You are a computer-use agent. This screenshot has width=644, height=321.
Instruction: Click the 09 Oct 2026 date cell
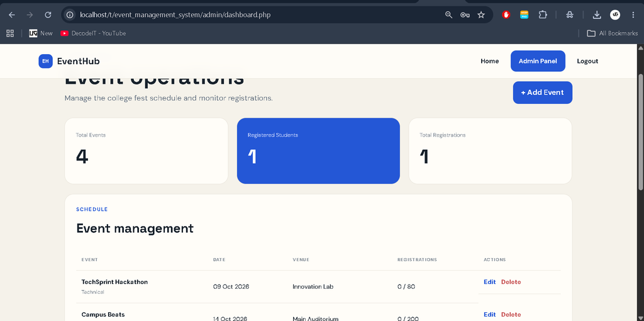click(x=231, y=286)
